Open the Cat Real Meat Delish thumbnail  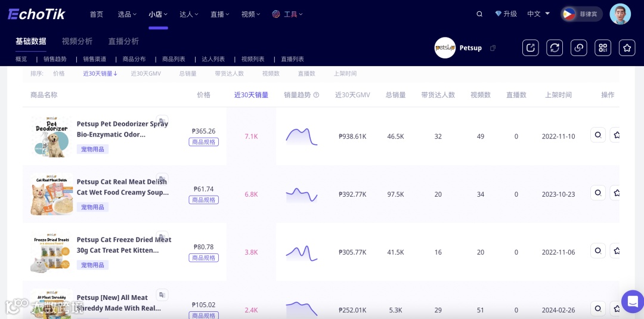click(x=52, y=194)
